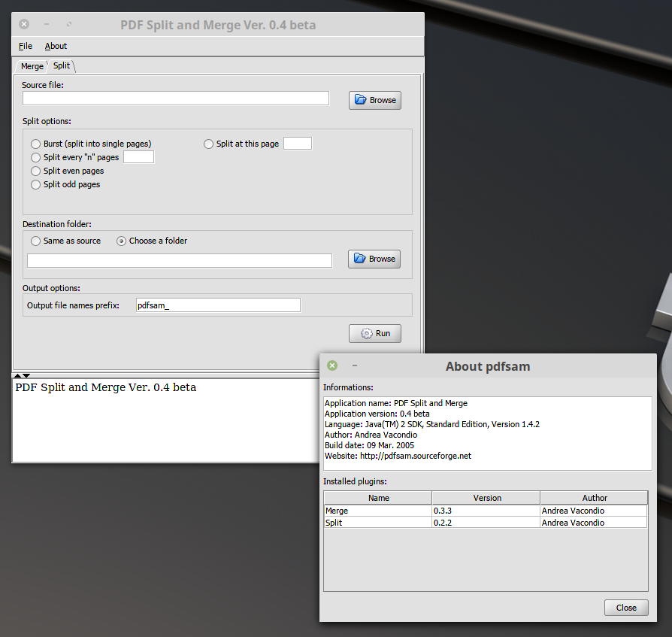Expand log panel with down arrow
Image resolution: width=672 pixels, height=637 pixels.
coord(26,375)
